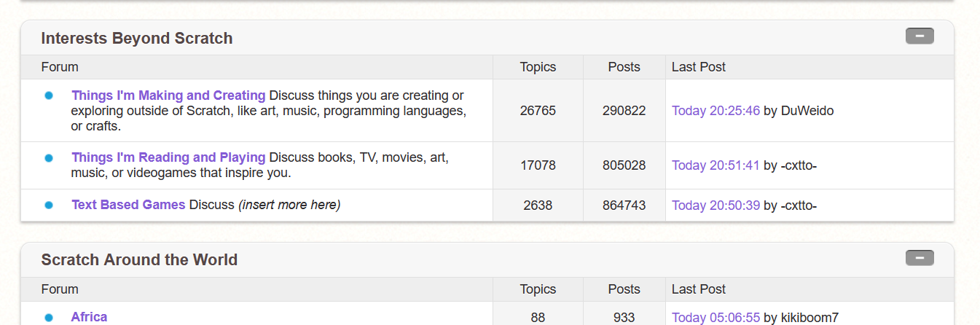Click the blue status dot next to Text Based Games
This screenshot has height=325, width=980.
pyautogui.click(x=49, y=205)
